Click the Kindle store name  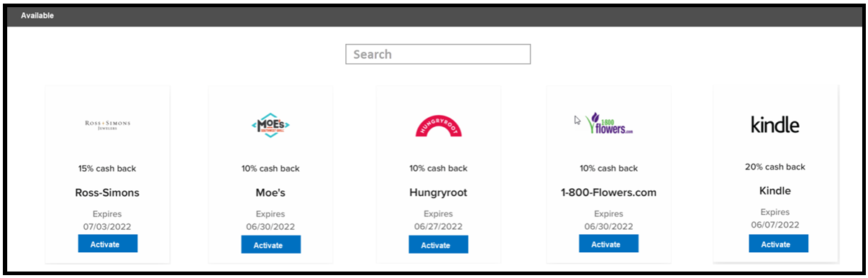coord(775,191)
